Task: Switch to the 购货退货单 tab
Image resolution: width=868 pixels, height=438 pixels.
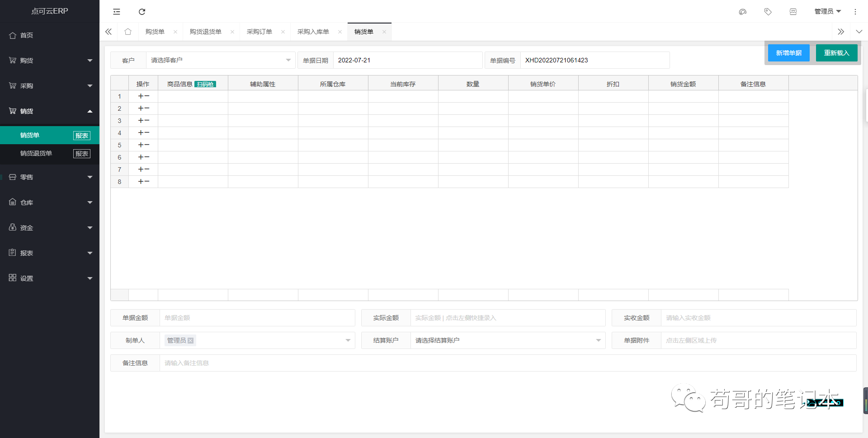Action: 206,32
